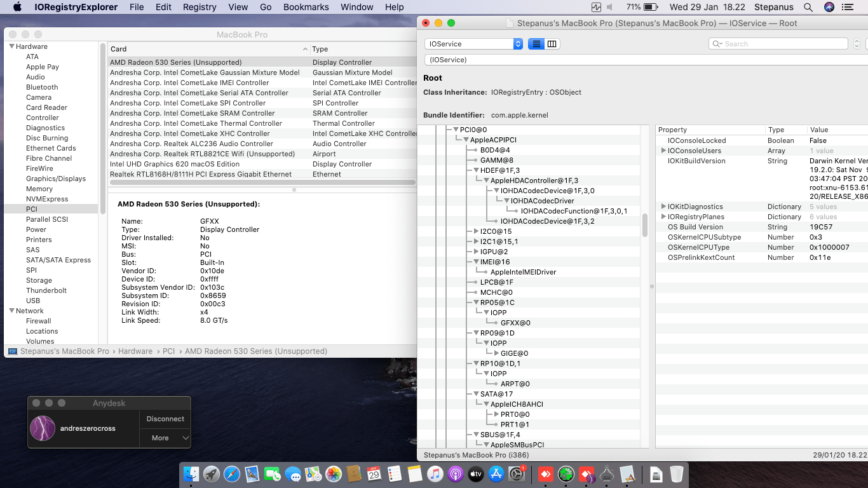Open Maps from the Dock
This screenshot has width=868, height=488.
314,474
